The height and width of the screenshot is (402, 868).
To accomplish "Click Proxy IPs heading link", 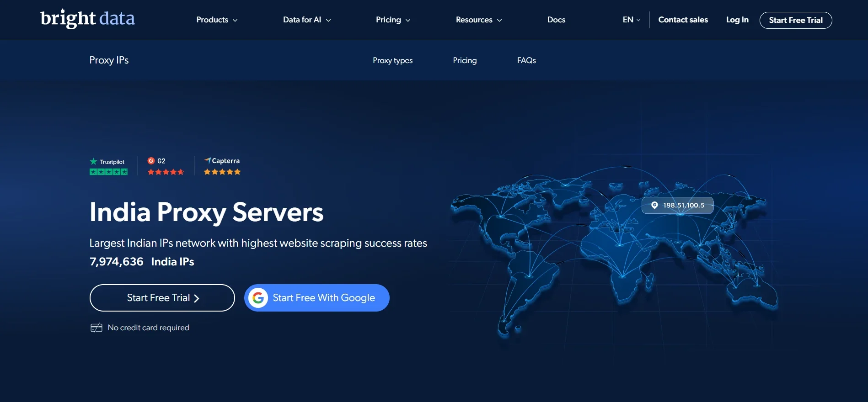I will tap(109, 60).
